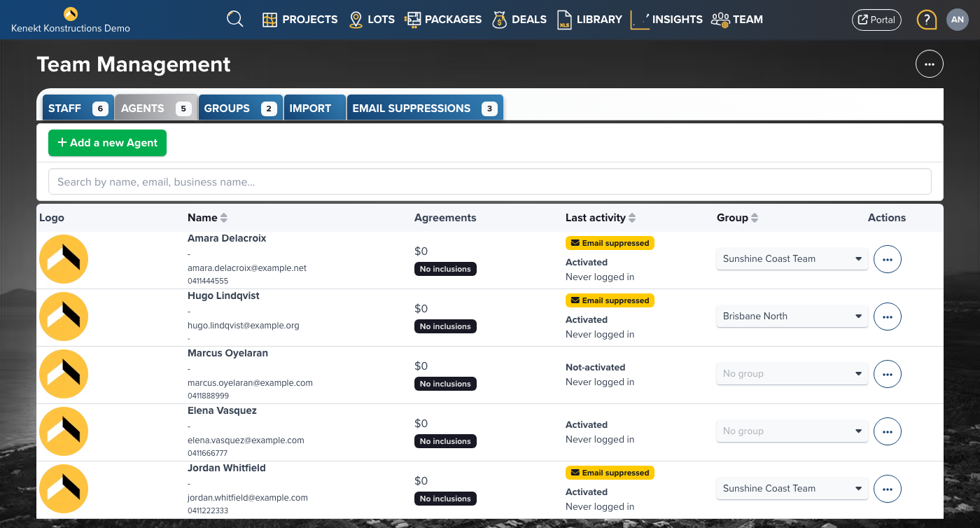Switch to the Groups tab

coord(240,108)
